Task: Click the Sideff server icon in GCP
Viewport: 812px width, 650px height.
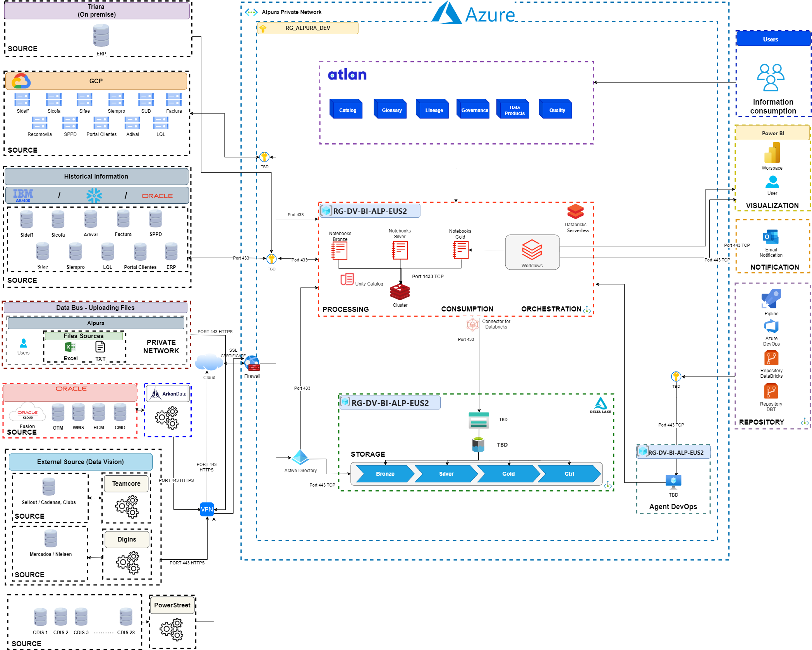Action: pos(22,100)
